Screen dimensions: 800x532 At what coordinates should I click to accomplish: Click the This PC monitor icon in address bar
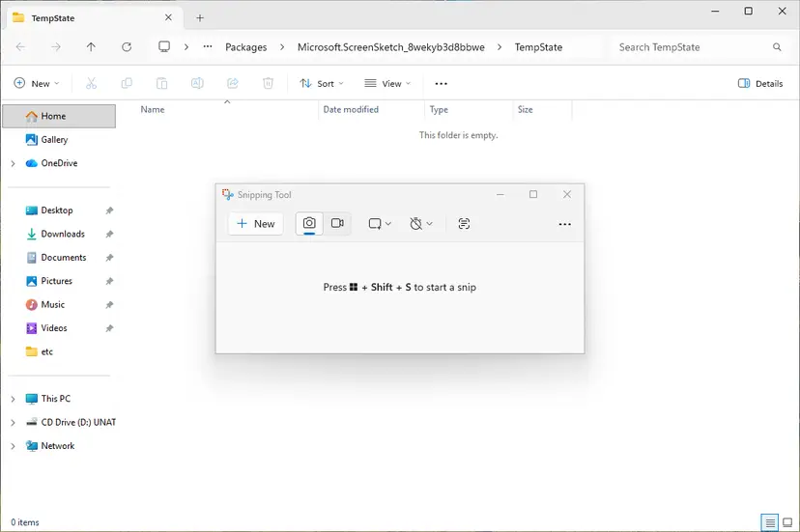[164, 47]
